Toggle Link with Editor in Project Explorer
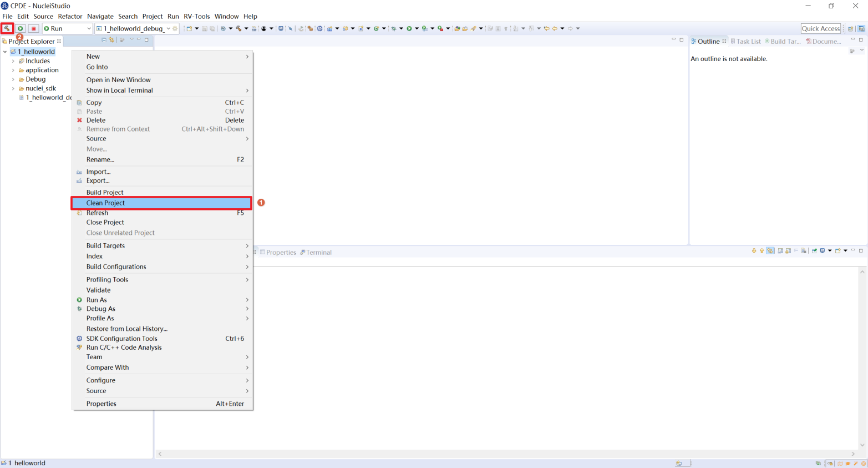The height and width of the screenshot is (468, 868). (x=111, y=40)
